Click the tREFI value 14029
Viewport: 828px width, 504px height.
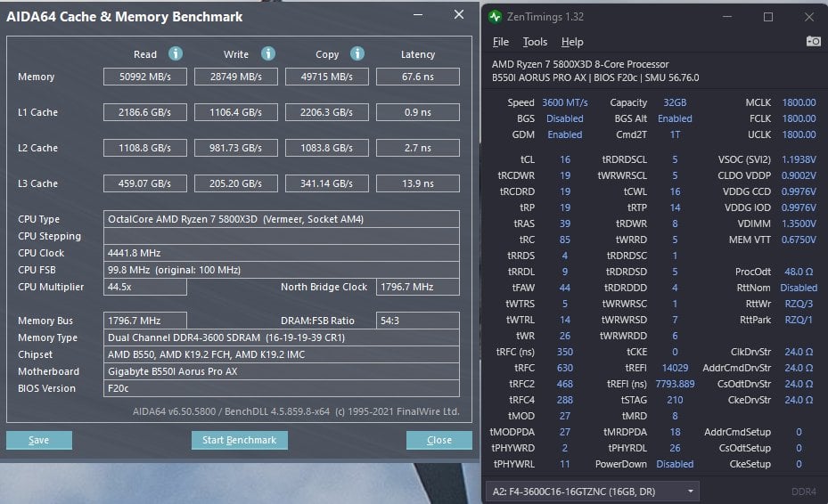pos(675,368)
